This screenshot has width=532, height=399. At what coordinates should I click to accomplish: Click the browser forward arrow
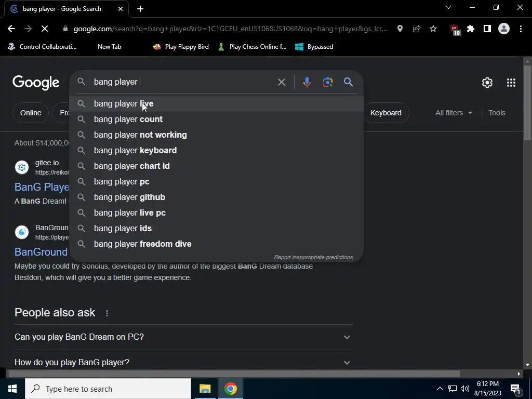(28, 29)
